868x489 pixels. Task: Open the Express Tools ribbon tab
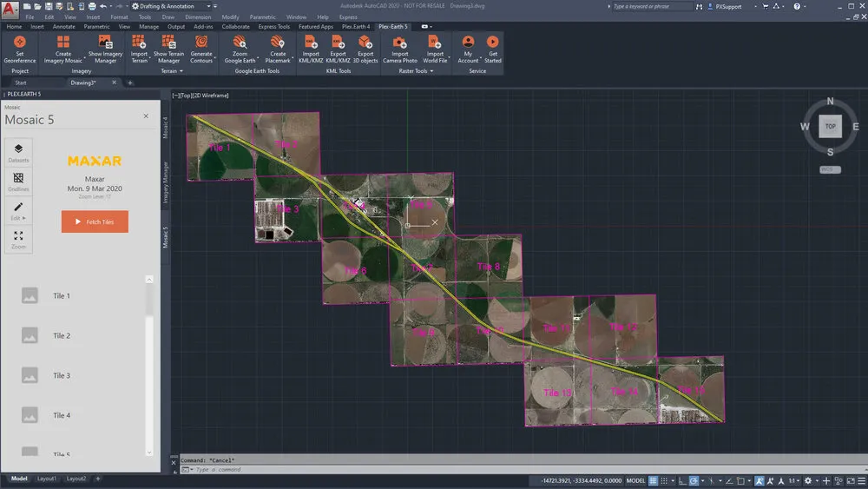point(273,27)
